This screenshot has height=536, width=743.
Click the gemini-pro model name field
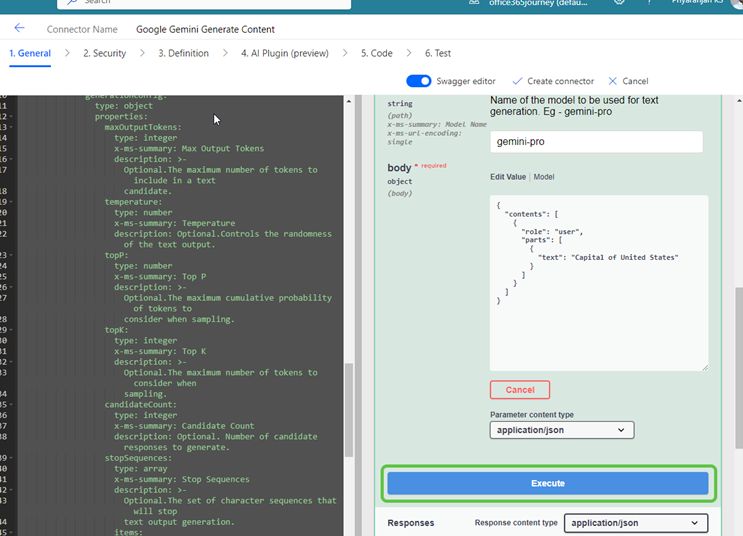pos(596,142)
